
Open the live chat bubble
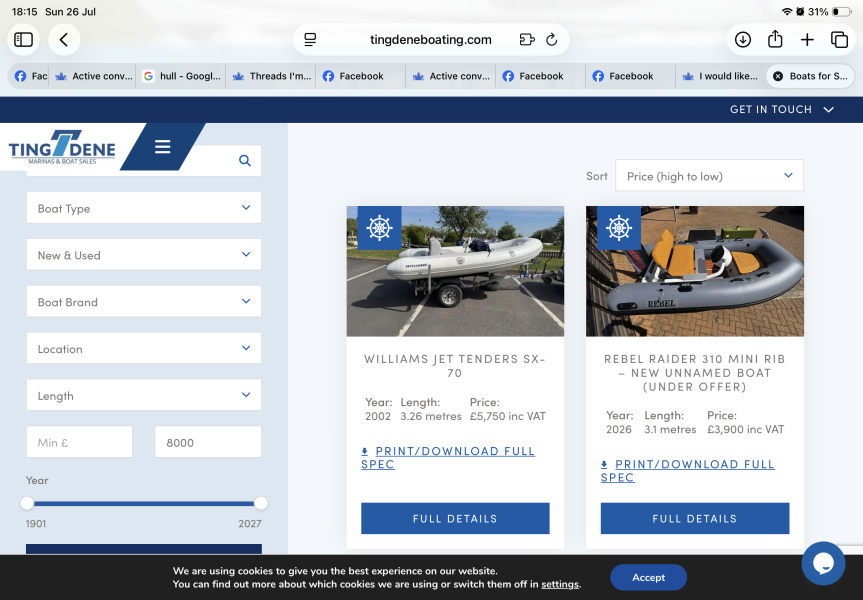(823, 563)
